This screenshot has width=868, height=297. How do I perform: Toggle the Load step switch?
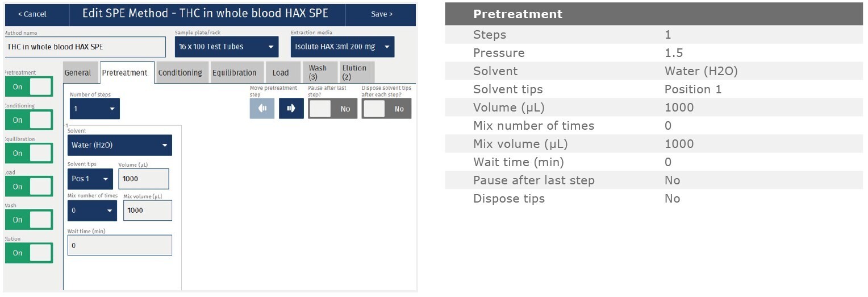pos(28,187)
